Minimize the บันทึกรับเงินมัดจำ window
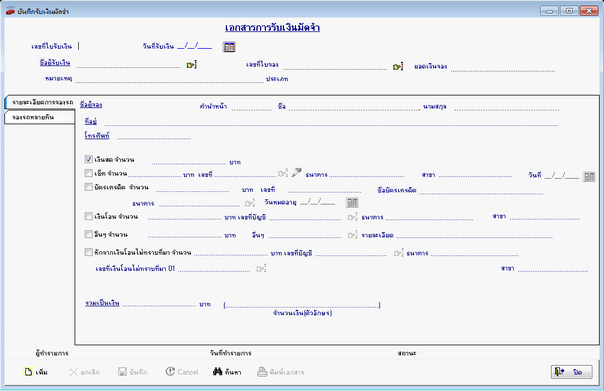The width and height of the screenshot is (604, 391). click(549, 11)
